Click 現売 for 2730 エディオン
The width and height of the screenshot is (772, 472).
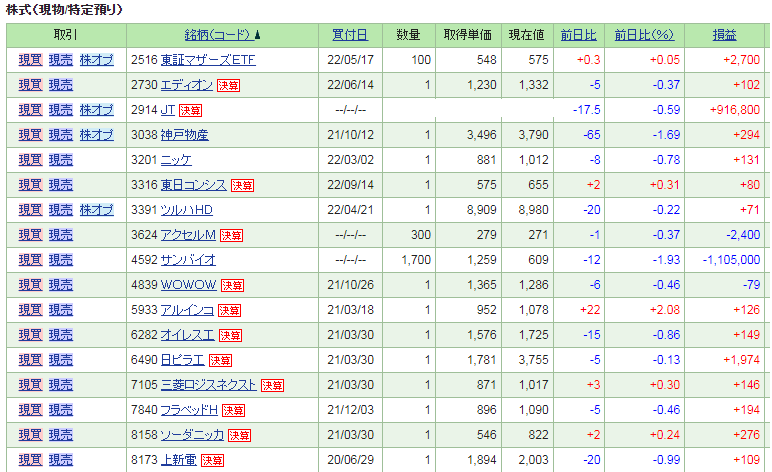61,85
